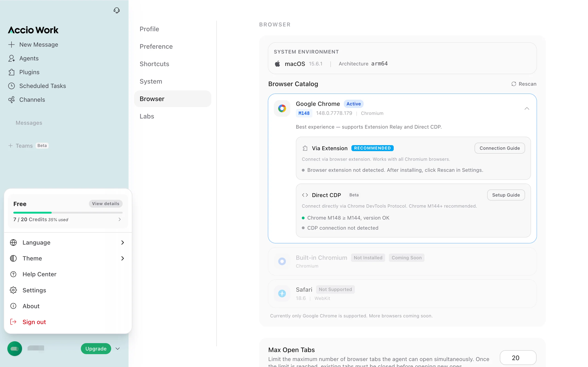This screenshot has height=367, width=588.
Task: Expand the Theme submenu arrow
Action: [x=123, y=258]
